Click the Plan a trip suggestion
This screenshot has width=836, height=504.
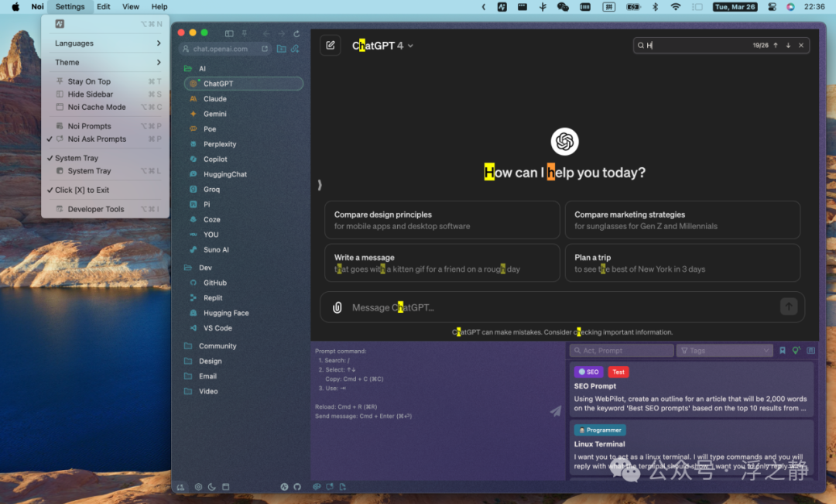pyautogui.click(x=683, y=263)
